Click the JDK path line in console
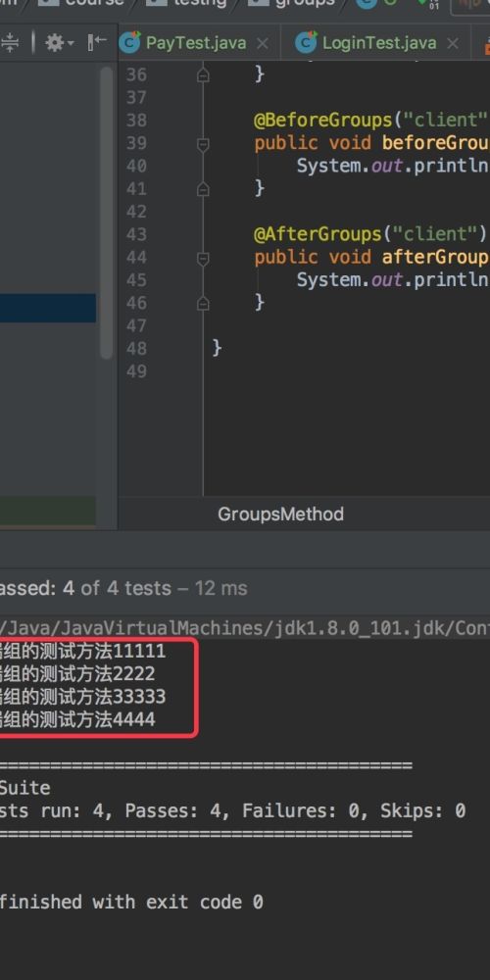 point(245,627)
